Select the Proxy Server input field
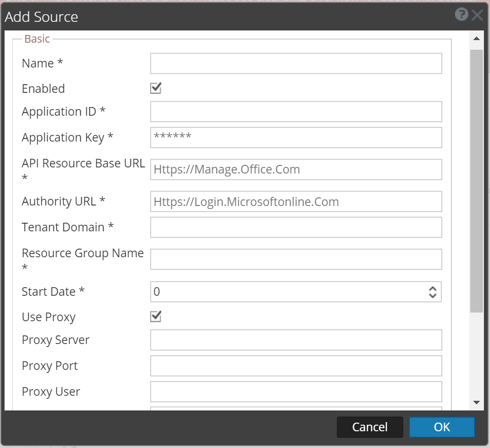490x448 pixels. point(296,339)
